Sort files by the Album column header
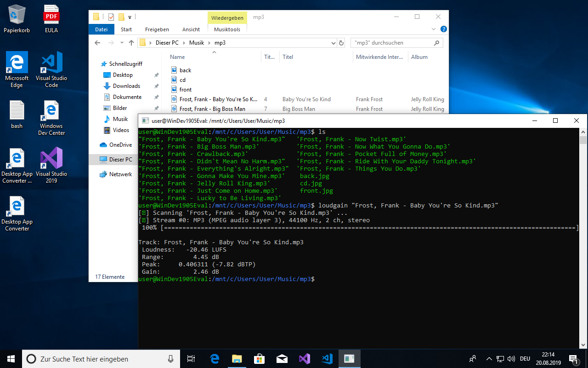Screen dimensions: 588x368 (x=419, y=57)
